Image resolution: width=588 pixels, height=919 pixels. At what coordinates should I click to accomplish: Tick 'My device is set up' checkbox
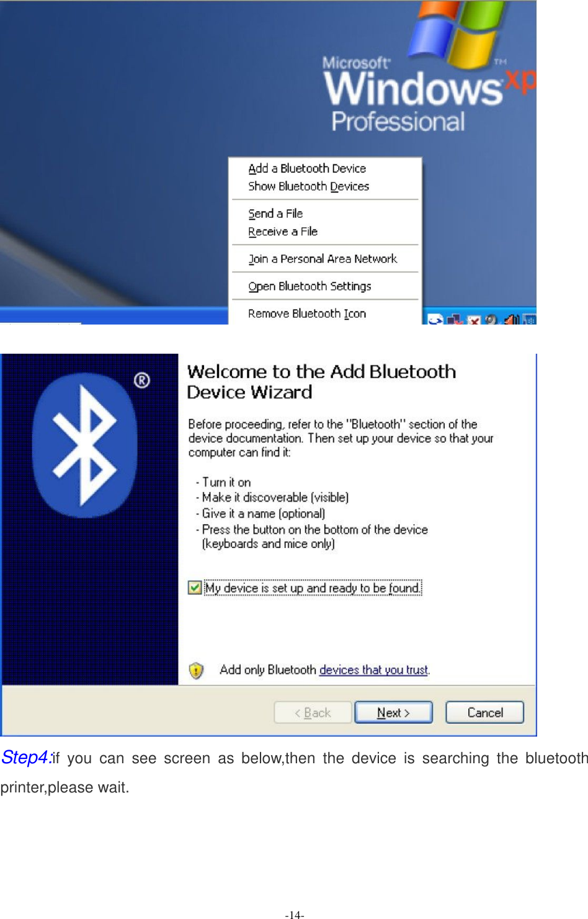195,588
